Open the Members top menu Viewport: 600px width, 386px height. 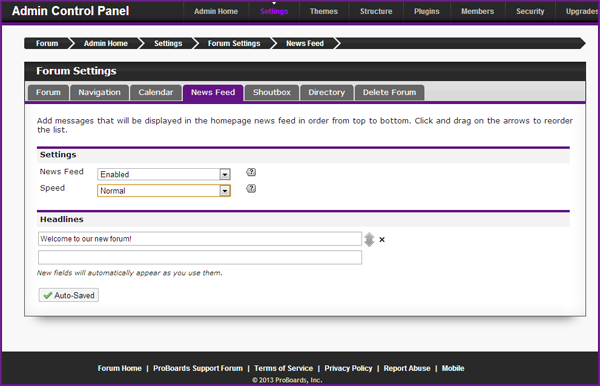[478, 11]
